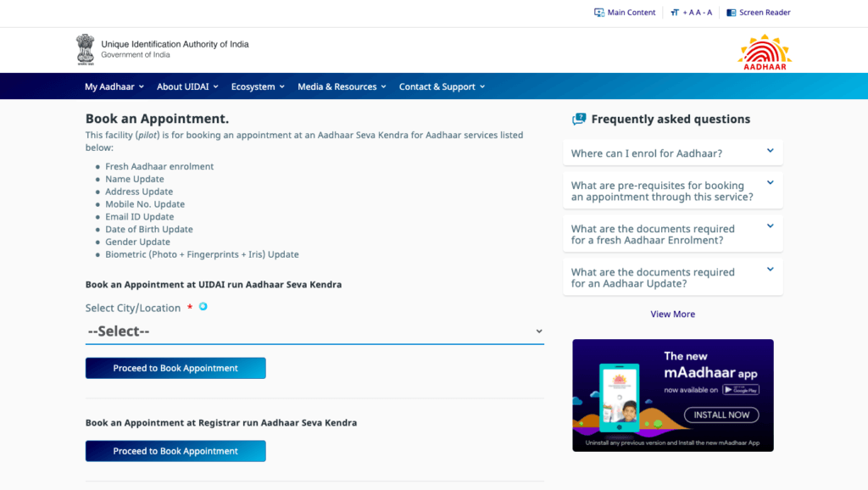
Task: Click the mAadhaar app phone illustration
Action: tap(620, 397)
